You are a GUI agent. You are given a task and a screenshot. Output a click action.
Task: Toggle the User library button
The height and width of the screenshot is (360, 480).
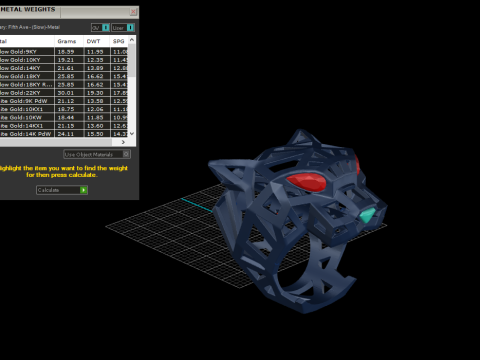(123, 28)
